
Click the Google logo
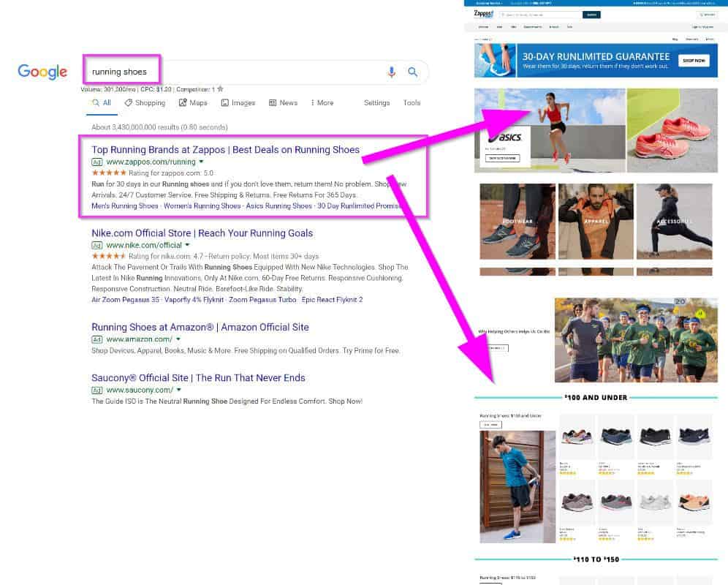[x=42, y=72]
